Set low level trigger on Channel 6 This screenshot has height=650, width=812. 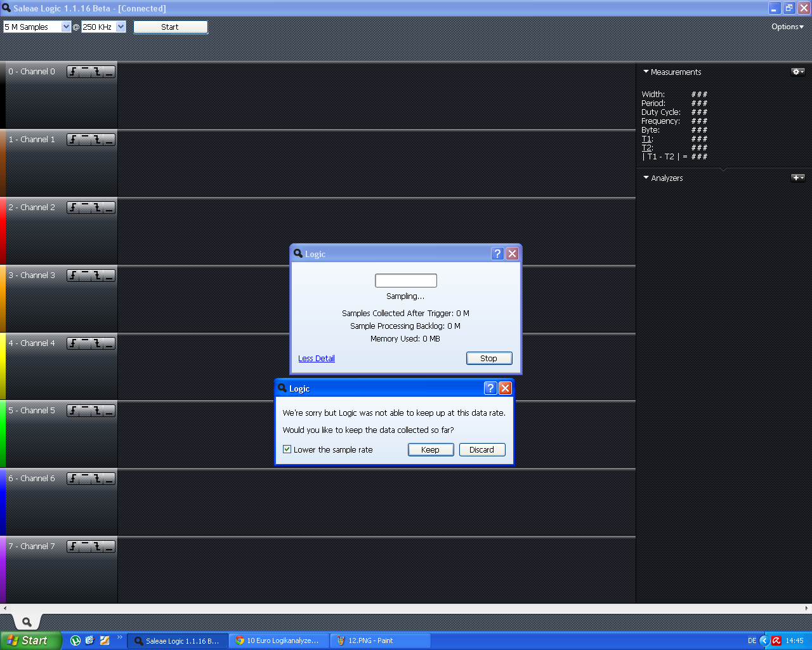pos(109,479)
